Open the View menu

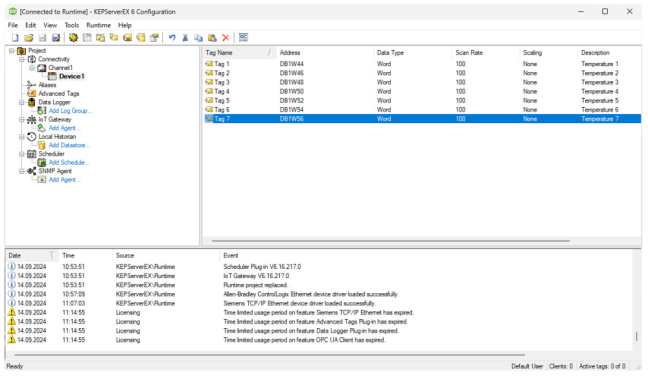tap(50, 25)
